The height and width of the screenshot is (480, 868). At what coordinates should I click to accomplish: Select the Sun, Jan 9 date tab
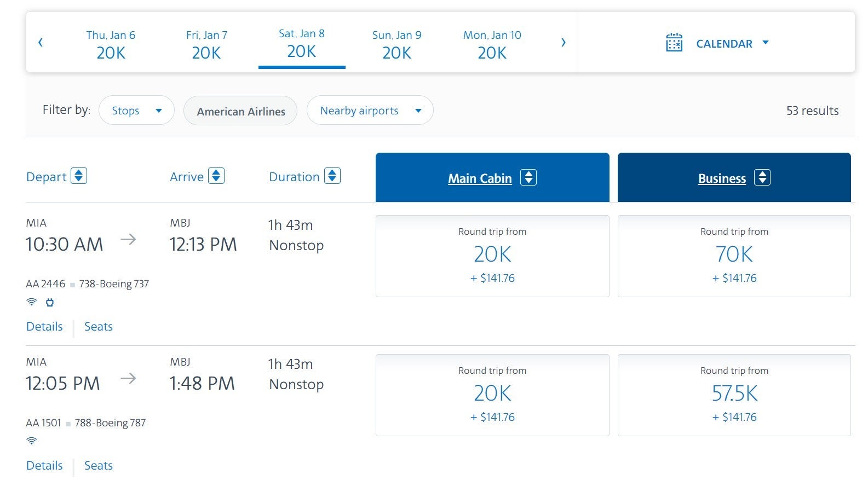coord(396,44)
